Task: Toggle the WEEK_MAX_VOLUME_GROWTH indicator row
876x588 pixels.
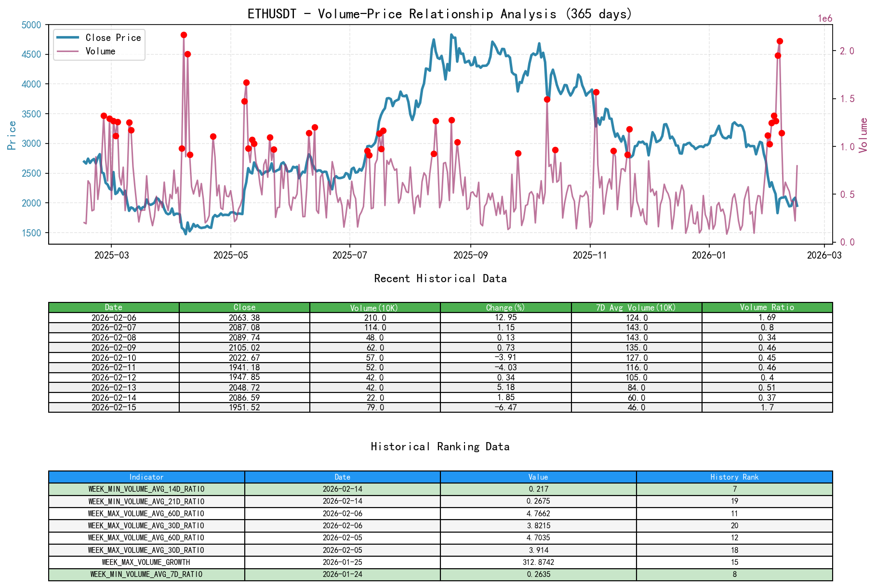Action: coord(146,562)
